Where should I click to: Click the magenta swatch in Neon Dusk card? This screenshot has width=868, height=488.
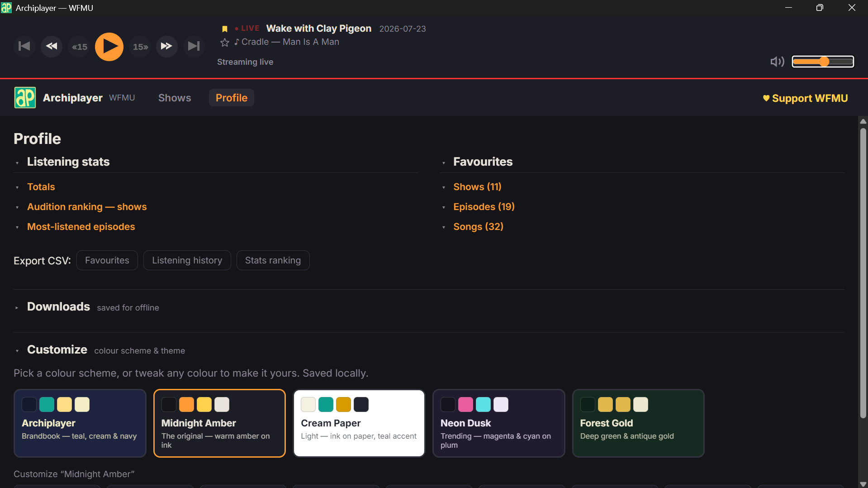click(465, 404)
